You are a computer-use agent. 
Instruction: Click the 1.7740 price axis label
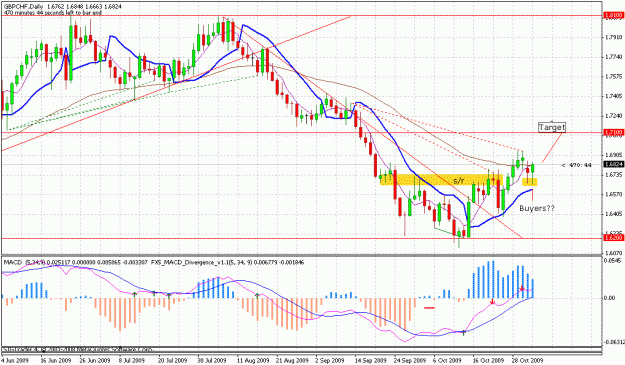coord(614,57)
